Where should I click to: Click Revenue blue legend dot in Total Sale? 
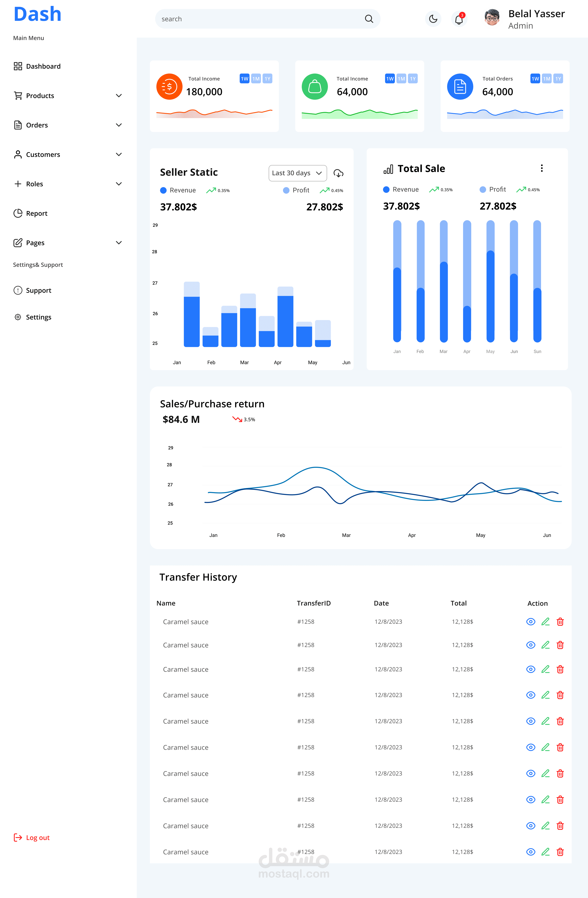coord(386,189)
